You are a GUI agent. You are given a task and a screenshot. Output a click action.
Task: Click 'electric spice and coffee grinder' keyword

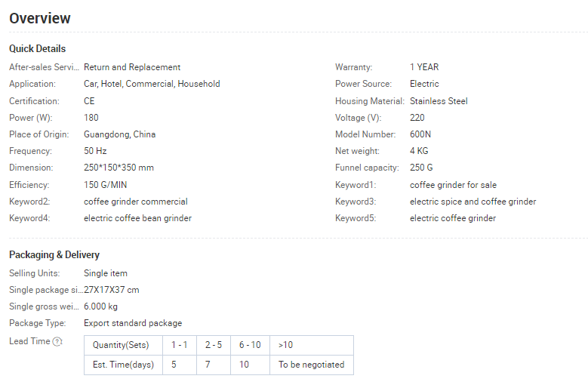[473, 202]
